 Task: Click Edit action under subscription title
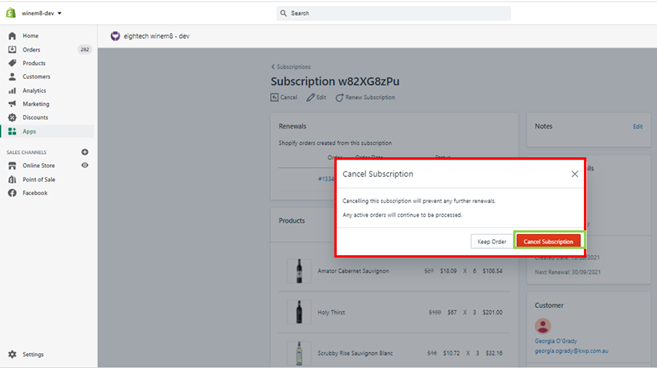point(316,97)
